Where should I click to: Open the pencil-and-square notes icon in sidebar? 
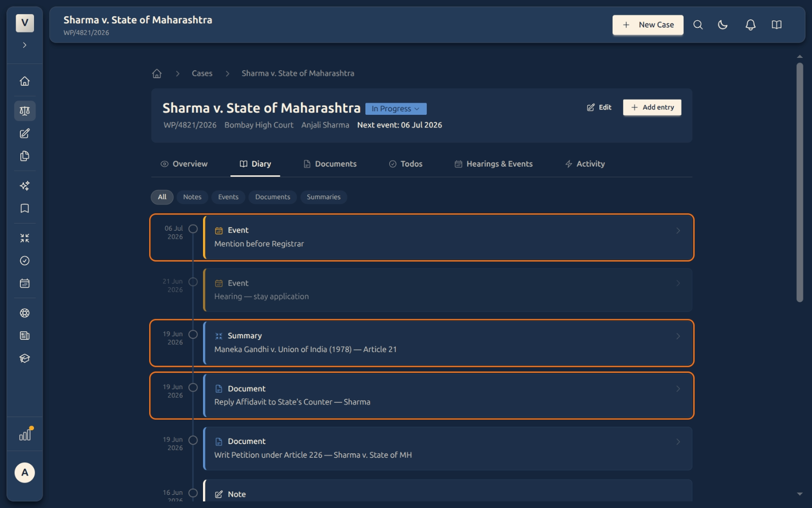pyautogui.click(x=24, y=134)
